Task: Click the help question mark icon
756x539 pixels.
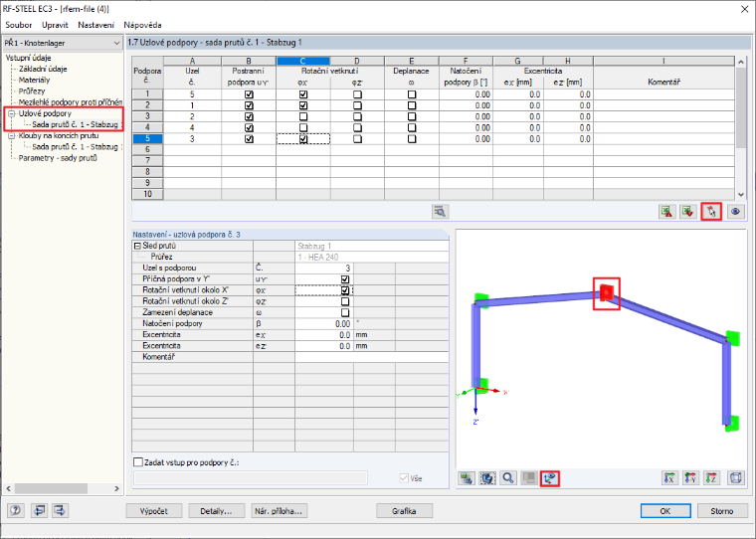Action: 16,510
